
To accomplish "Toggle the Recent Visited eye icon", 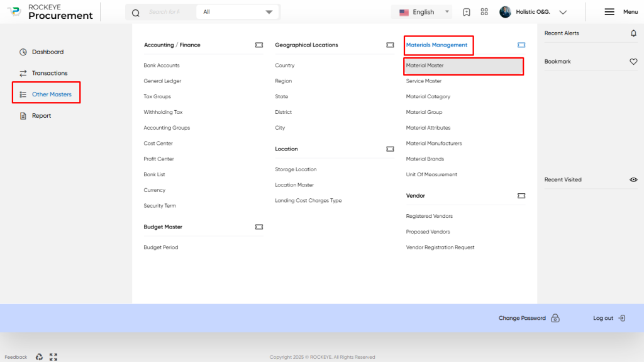I will pyautogui.click(x=633, y=180).
